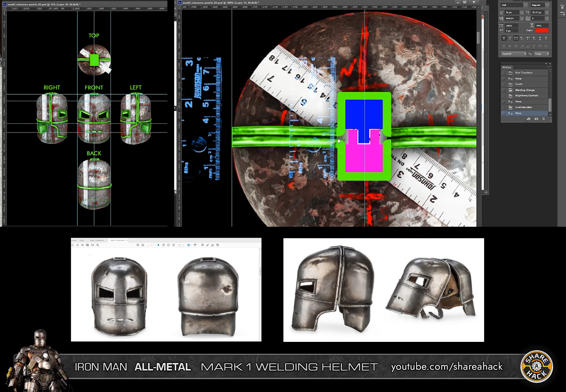Select the History panel tab
The height and width of the screenshot is (392, 566).
tap(507, 67)
